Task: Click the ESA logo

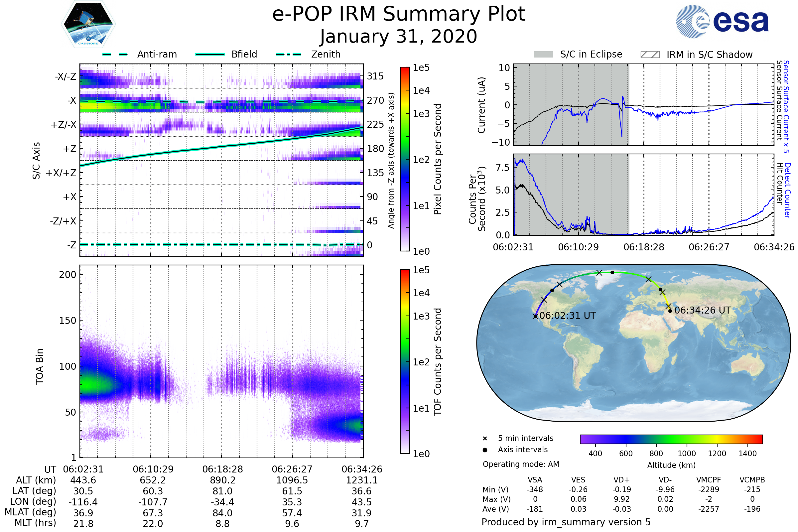Action: (722, 21)
